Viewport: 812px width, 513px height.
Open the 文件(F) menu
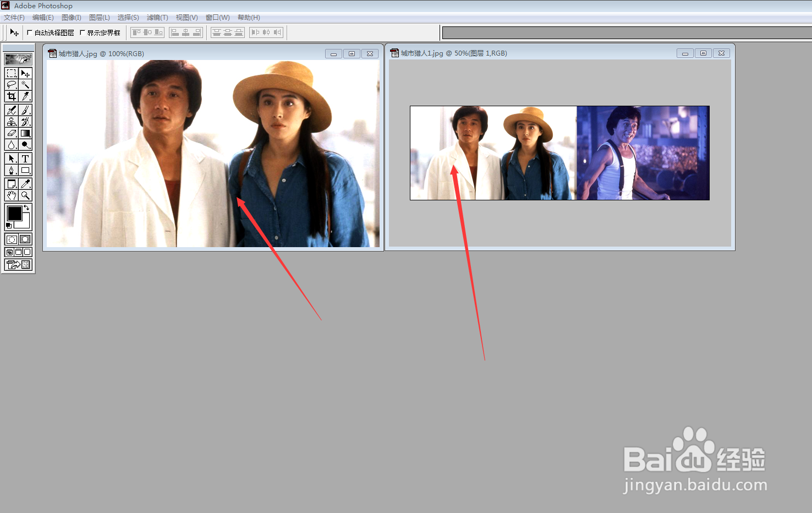14,18
